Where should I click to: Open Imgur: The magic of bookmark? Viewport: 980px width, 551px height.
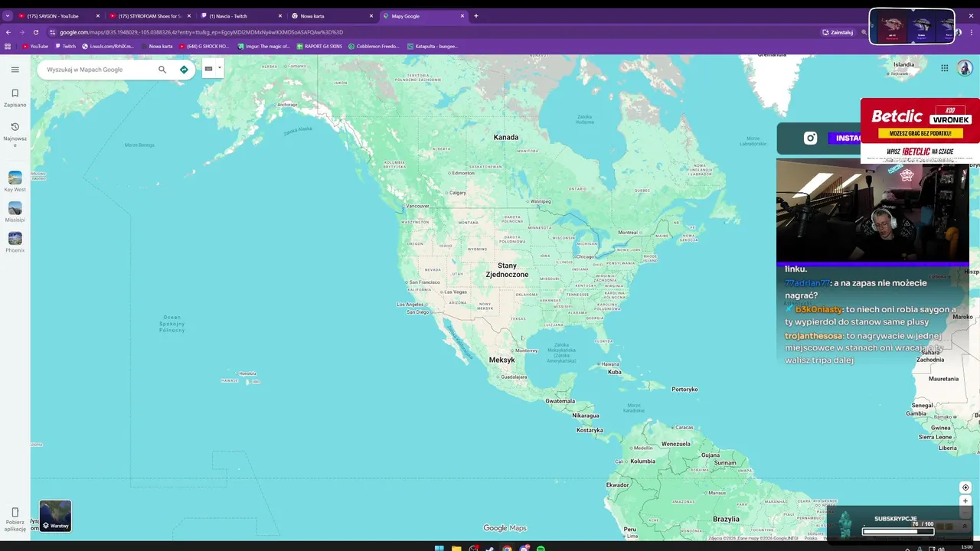click(263, 46)
